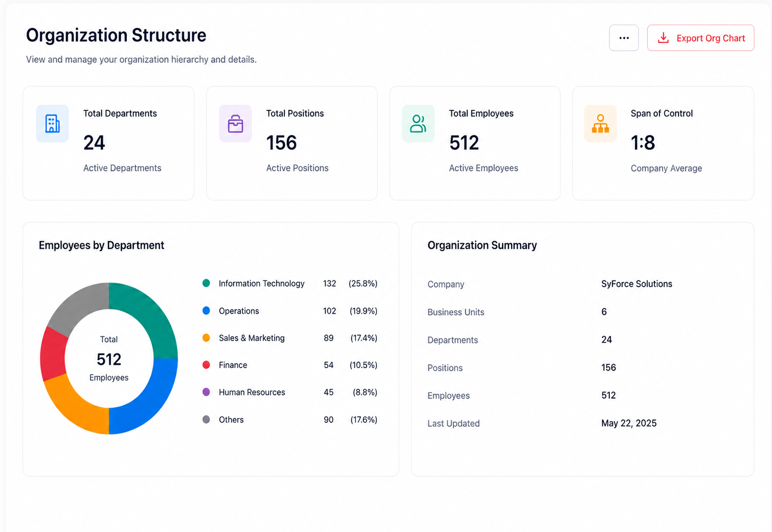Click the green Information Technology legend dot
The height and width of the screenshot is (532, 772).
click(x=206, y=283)
